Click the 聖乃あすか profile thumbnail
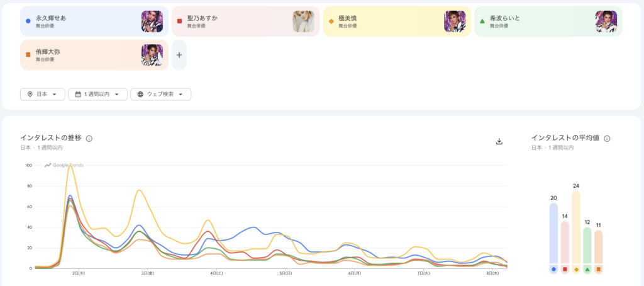 pyautogui.click(x=304, y=21)
